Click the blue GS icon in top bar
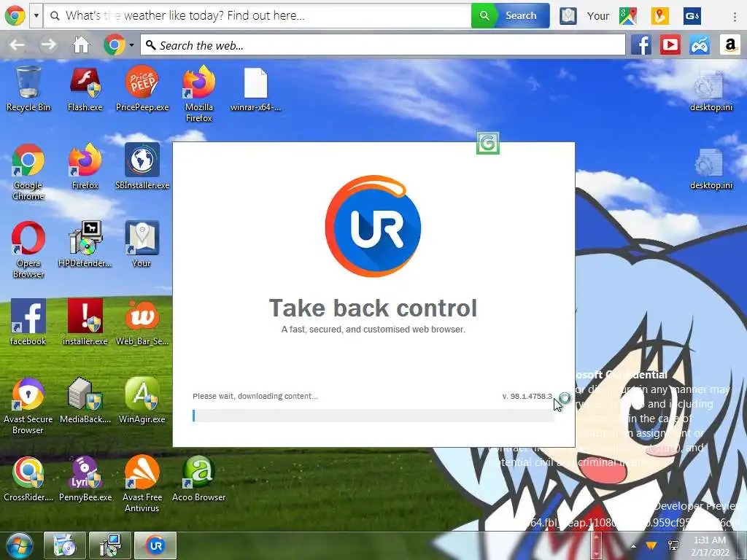 692,16
